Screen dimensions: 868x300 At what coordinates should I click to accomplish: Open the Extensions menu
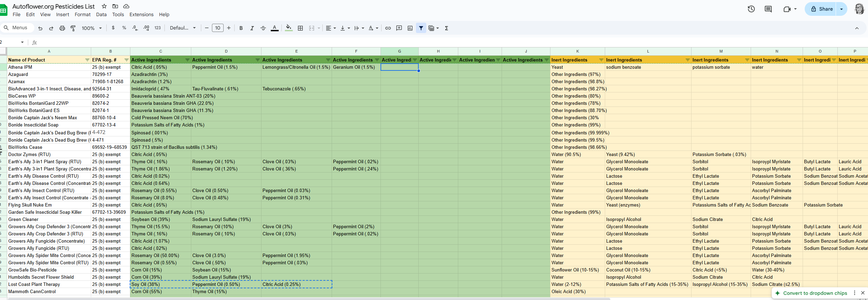tap(141, 14)
